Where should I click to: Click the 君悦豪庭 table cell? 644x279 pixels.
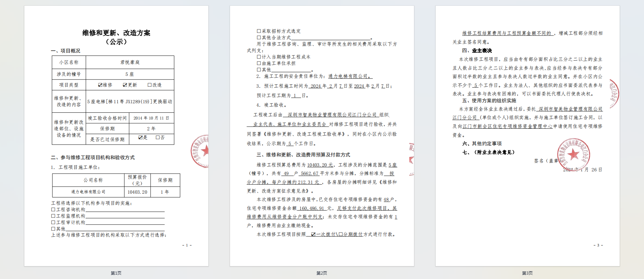[130, 62]
